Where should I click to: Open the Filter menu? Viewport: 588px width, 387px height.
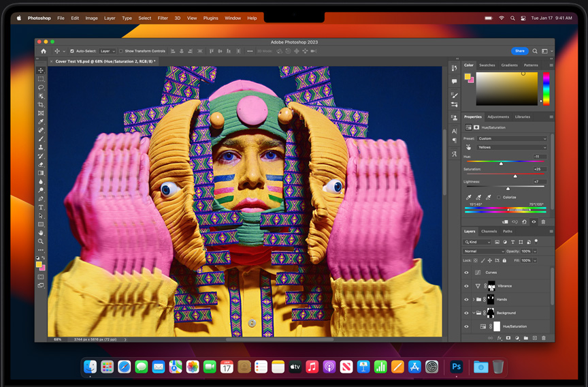pos(163,18)
